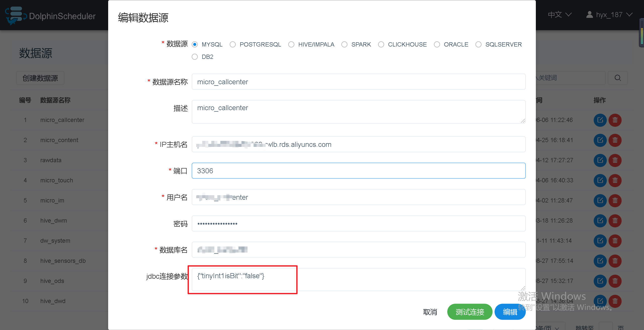Click hive_dwd in datasource list

point(53,301)
